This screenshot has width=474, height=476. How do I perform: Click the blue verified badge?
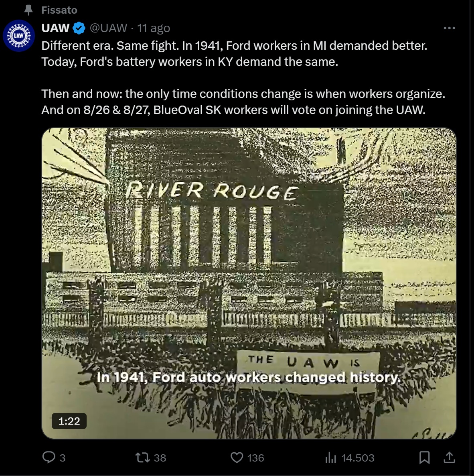click(79, 28)
